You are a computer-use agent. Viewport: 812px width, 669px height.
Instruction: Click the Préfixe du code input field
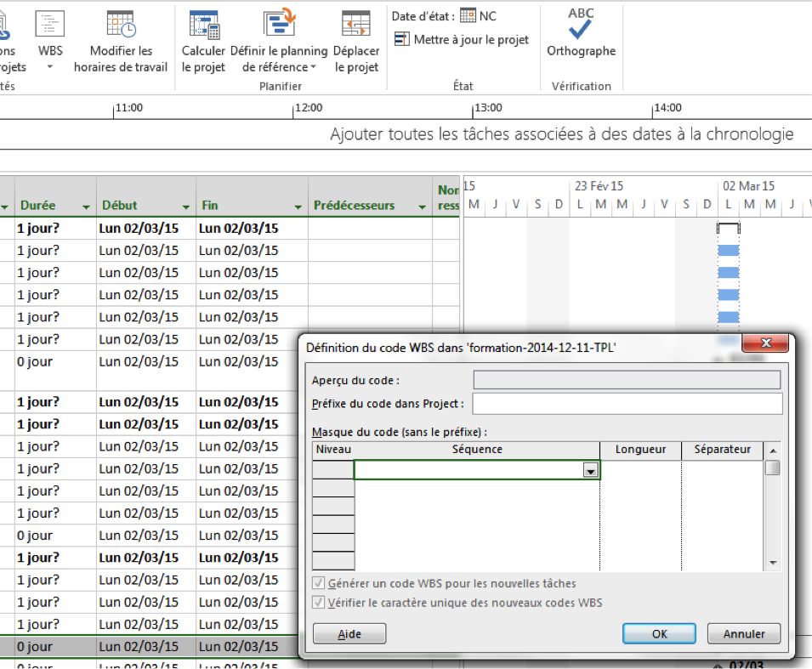pos(627,404)
